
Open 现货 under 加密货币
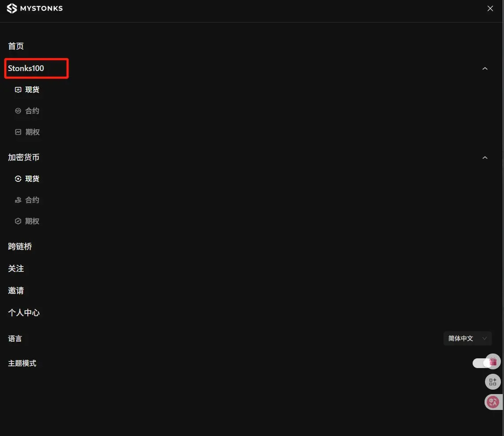(32, 179)
